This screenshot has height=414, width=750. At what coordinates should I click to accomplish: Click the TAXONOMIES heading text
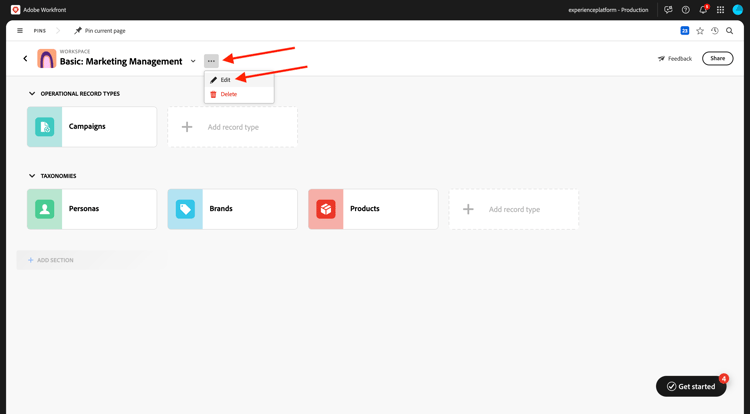coord(58,176)
